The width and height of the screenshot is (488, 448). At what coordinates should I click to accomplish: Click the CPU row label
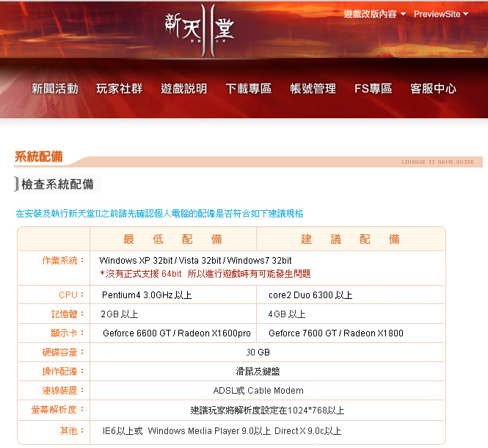point(71,295)
